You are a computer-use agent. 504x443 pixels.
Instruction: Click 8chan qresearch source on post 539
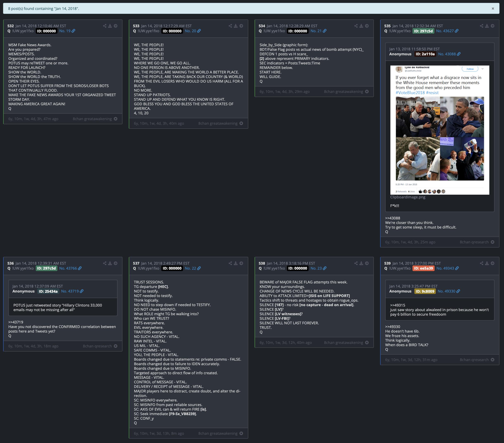474,360
